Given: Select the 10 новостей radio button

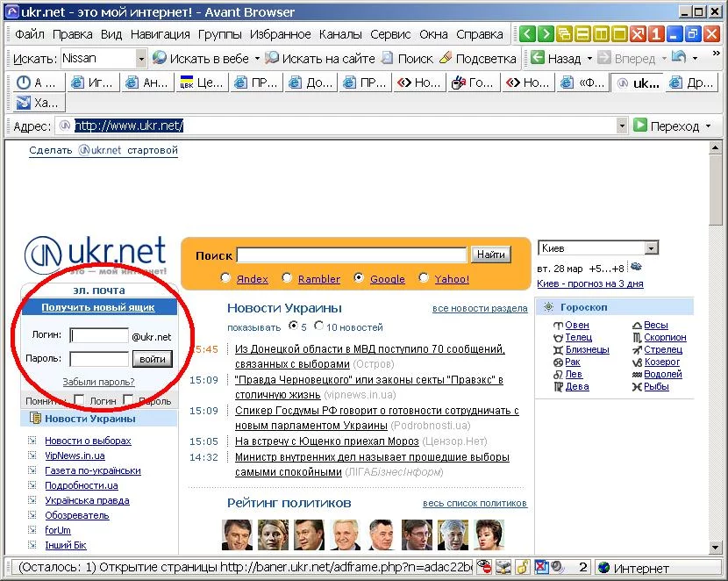Looking at the screenshot, I should (319, 326).
